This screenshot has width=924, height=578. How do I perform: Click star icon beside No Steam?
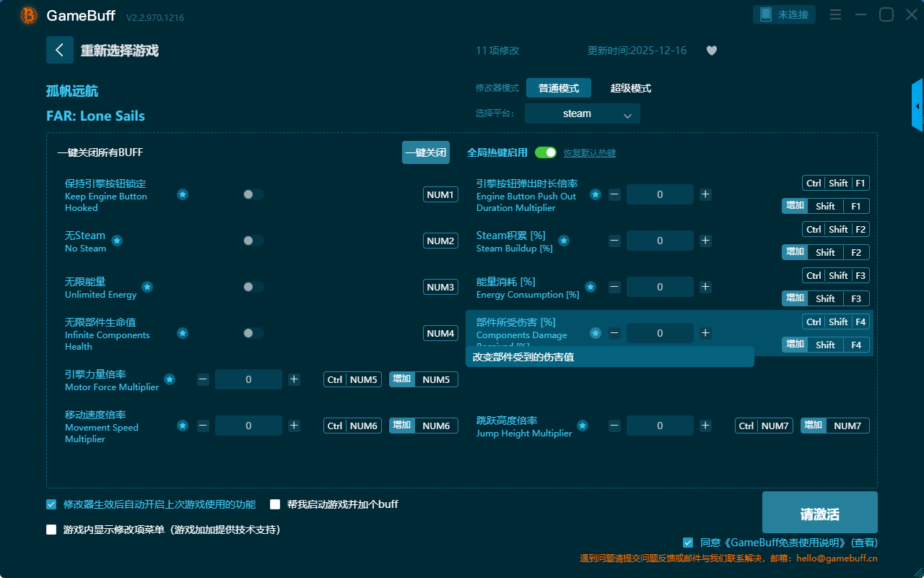pyautogui.click(x=117, y=241)
